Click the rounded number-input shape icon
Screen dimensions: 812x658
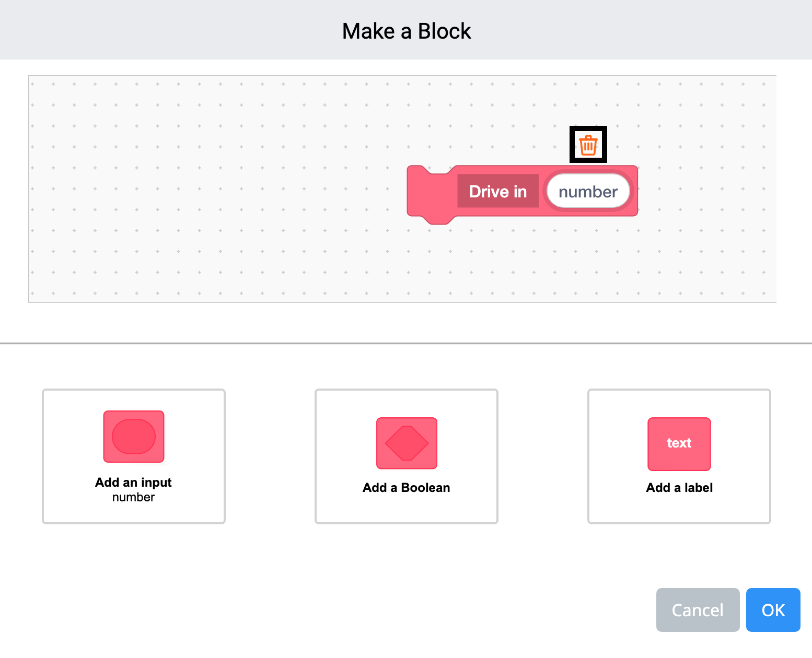pyautogui.click(x=134, y=437)
